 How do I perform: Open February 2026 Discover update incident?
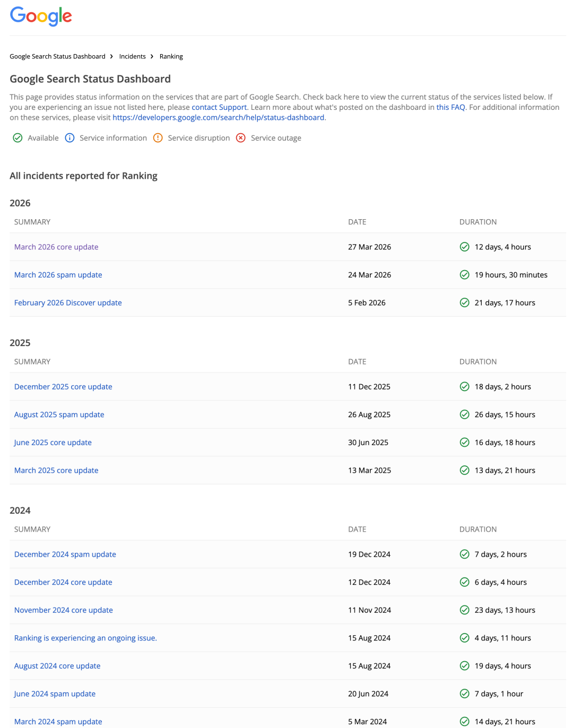(x=68, y=302)
